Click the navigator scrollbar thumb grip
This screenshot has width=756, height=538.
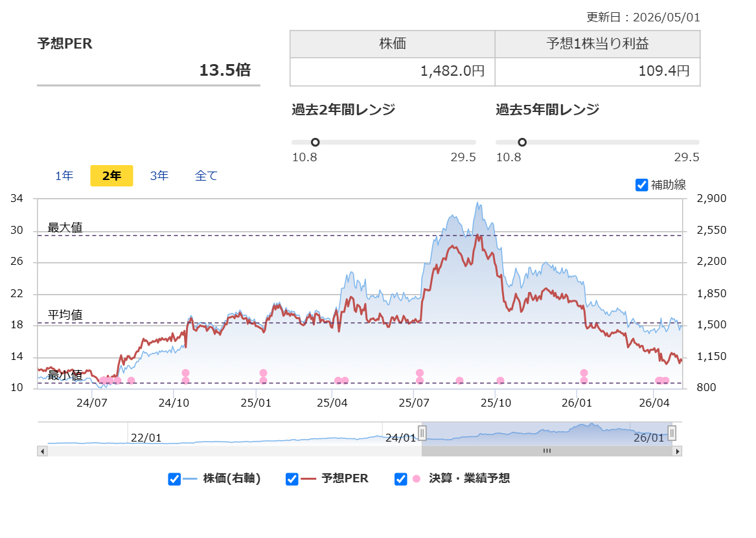point(547,451)
